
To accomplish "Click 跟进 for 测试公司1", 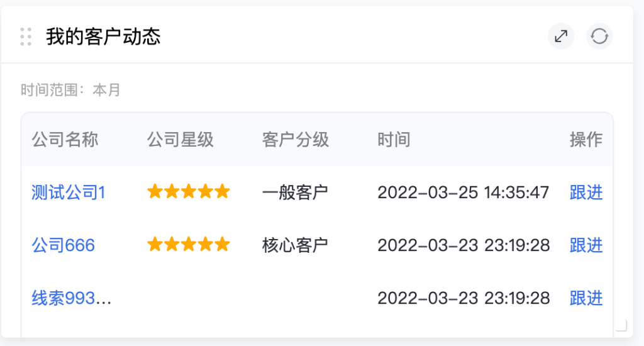I will click(x=586, y=193).
